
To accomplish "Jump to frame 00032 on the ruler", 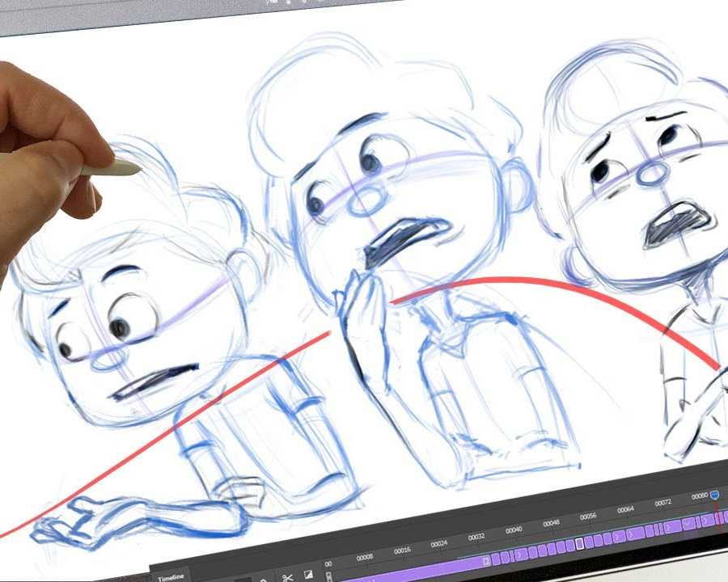I will click(476, 537).
